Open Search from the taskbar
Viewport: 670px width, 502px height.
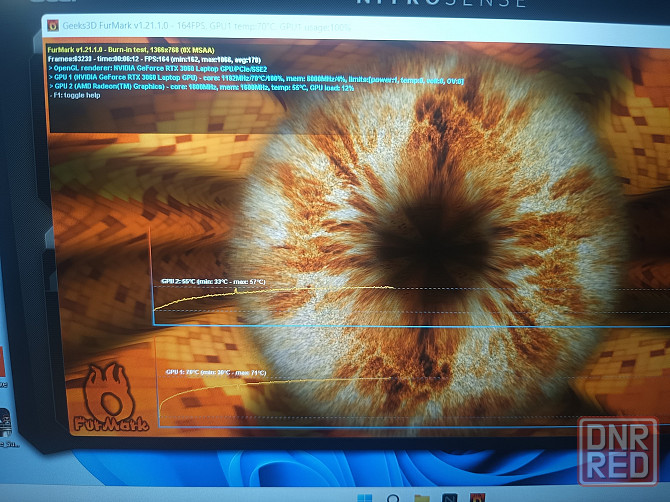(x=392, y=497)
